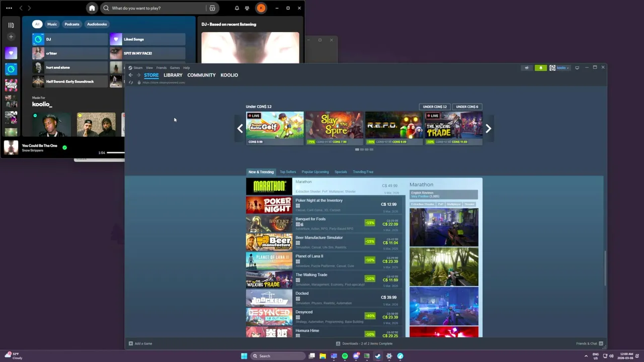Screen dimensions: 644x362
Task: Click carousel previous arrow in Steam
Action: [240, 129]
